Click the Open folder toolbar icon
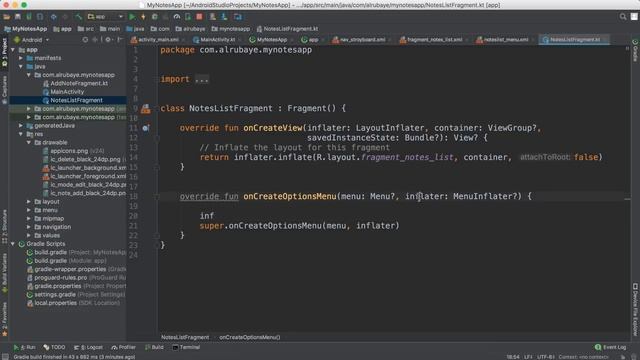This screenshot has height=360, width=640. [x=7, y=17]
